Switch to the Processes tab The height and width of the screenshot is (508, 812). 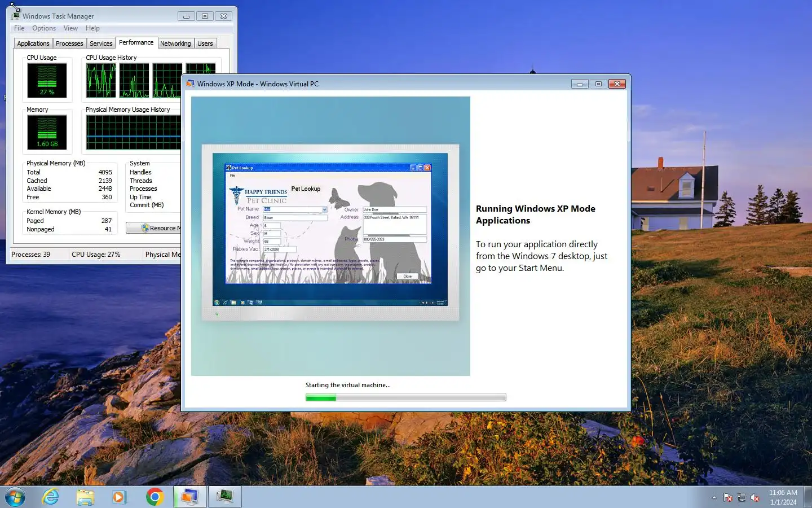coord(69,43)
